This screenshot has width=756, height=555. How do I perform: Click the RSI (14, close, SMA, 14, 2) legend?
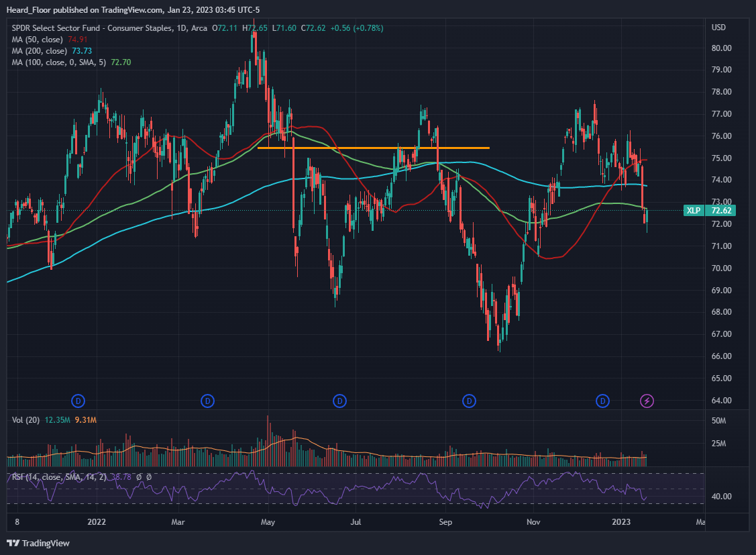pos(59,477)
